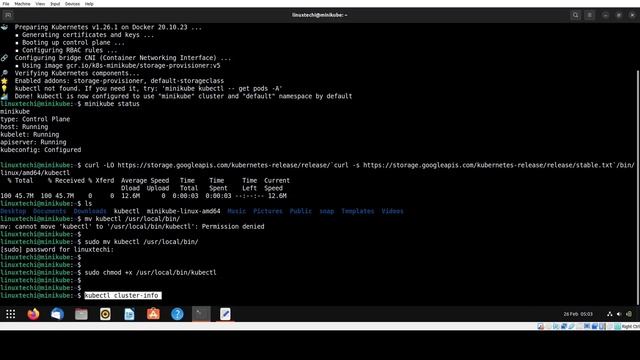Viewport: 640px width, 360px height.
Task: Open the File menu in VirtualBox
Action: (6, 4)
